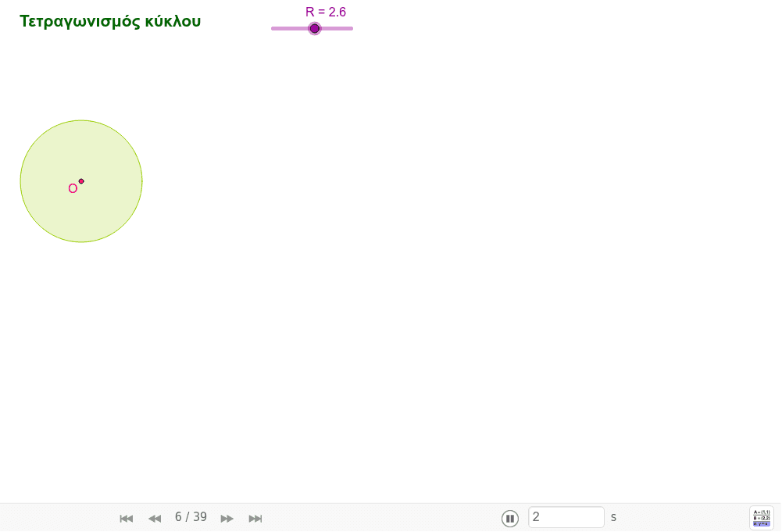Jump to first construction step
This screenshot has height=532, width=782.
point(127,519)
